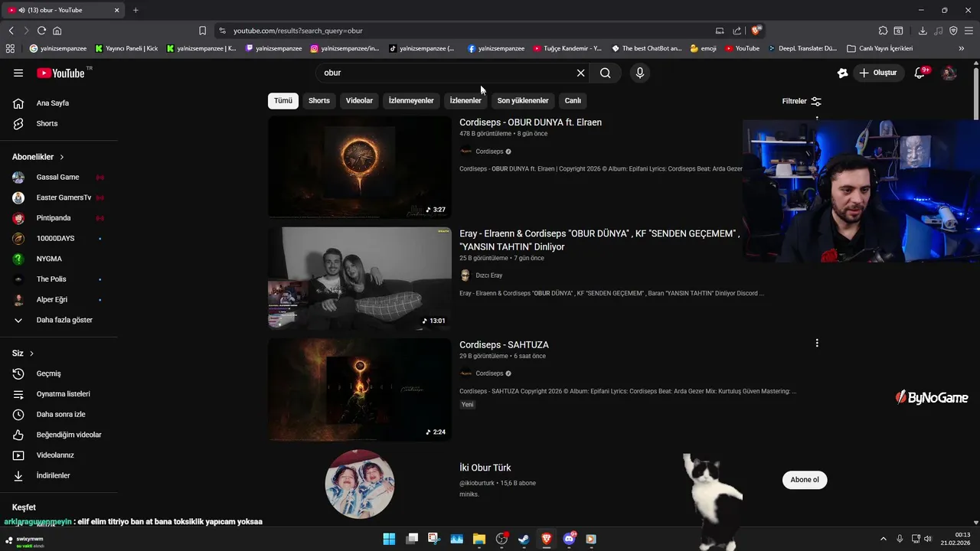Image resolution: width=980 pixels, height=551 pixels.
Task: Open the Brave main menu
Action: (969, 31)
